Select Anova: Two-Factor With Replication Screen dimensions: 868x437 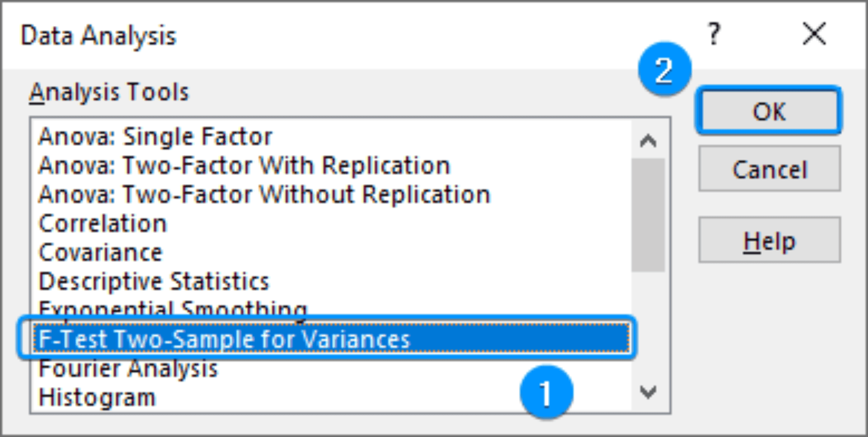(244, 165)
